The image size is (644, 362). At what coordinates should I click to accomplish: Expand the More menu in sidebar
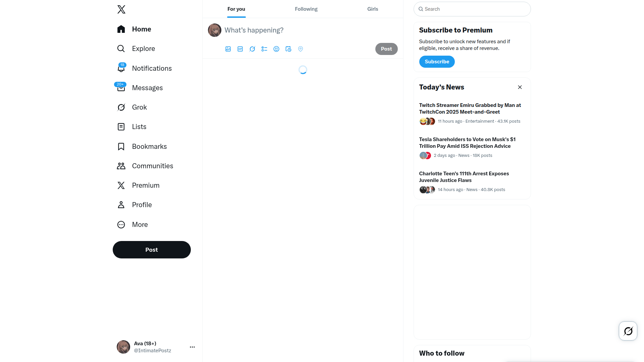tap(132, 225)
